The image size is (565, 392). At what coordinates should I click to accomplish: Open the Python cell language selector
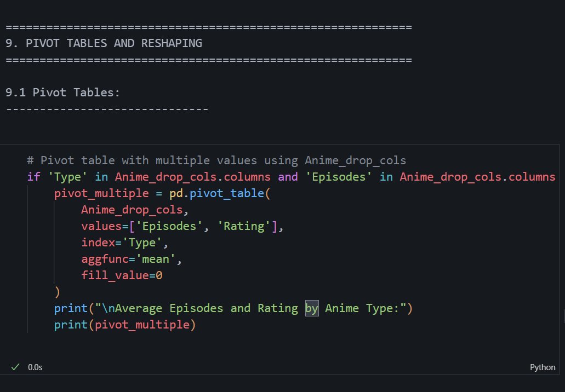point(543,367)
